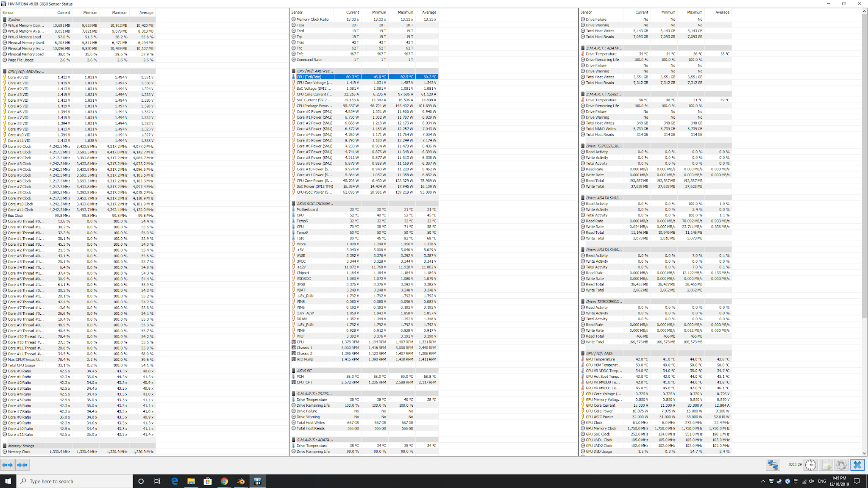Expand sensor columns with outward arrows button
The width and height of the screenshot is (868, 488).
pyautogui.click(x=8, y=465)
